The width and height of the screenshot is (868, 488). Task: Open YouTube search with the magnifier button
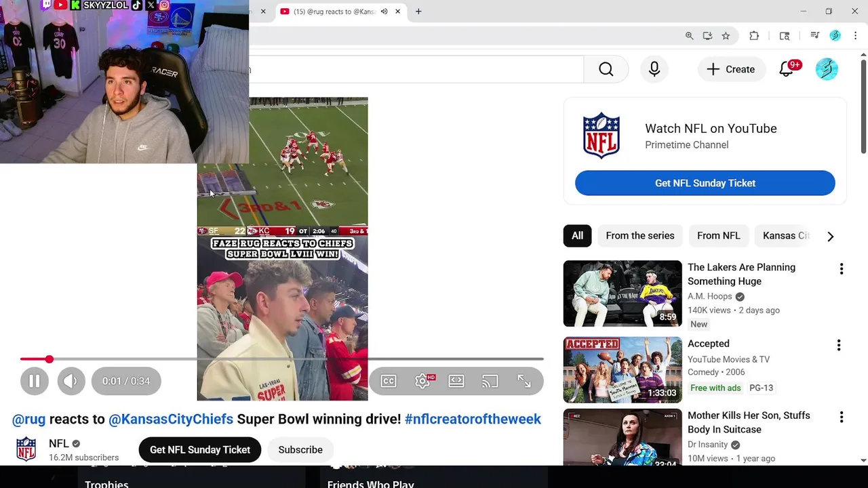pyautogui.click(x=606, y=69)
